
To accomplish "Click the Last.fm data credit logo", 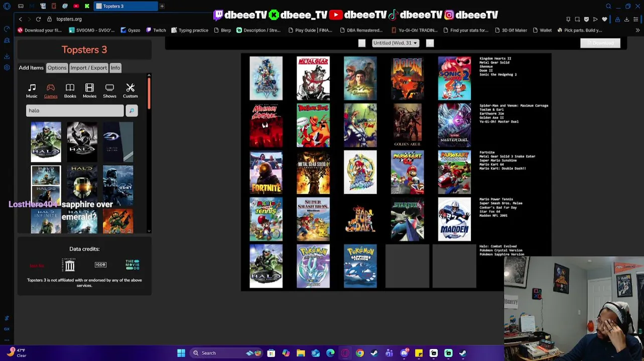I will [x=37, y=266].
